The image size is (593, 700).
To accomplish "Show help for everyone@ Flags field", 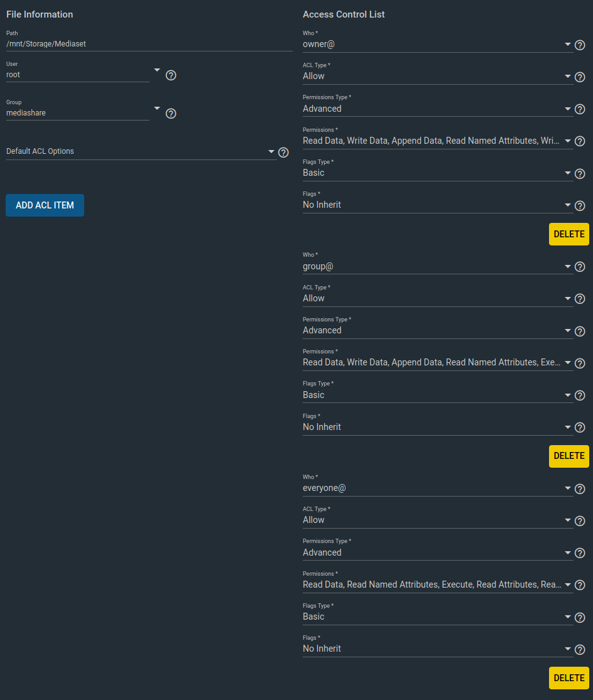I will [580, 650].
